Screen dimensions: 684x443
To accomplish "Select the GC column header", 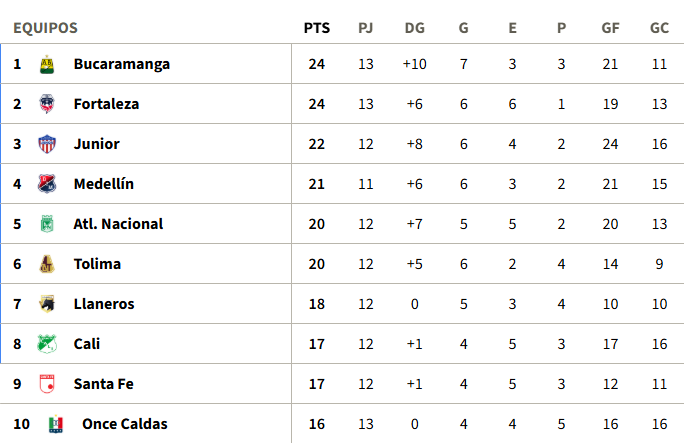I will click(x=659, y=28).
